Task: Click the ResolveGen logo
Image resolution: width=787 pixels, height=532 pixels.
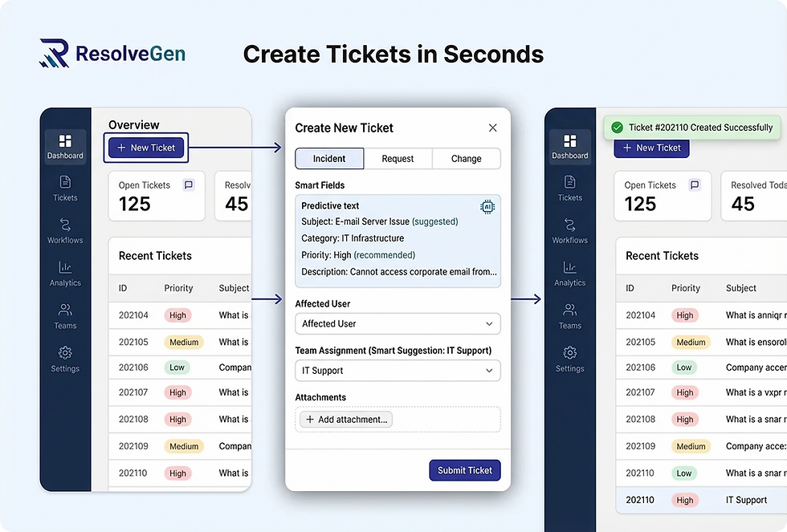Action: pyautogui.click(x=112, y=53)
